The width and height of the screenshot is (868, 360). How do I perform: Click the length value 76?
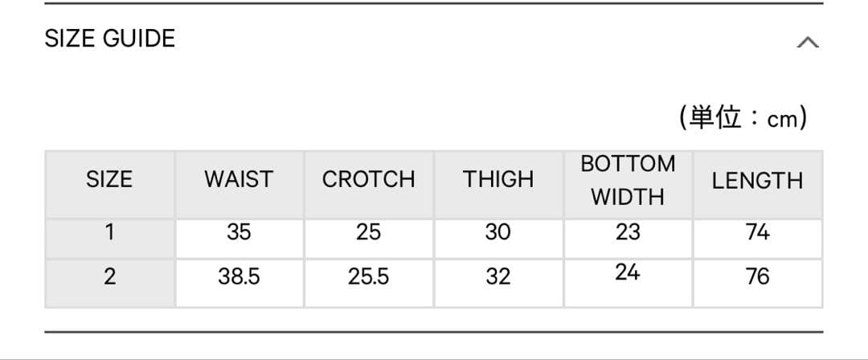pos(757,277)
